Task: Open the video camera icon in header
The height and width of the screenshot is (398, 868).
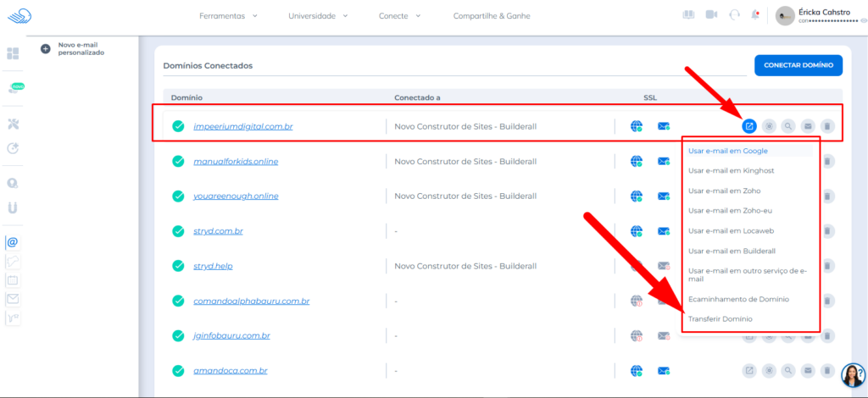Action: pos(711,15)
